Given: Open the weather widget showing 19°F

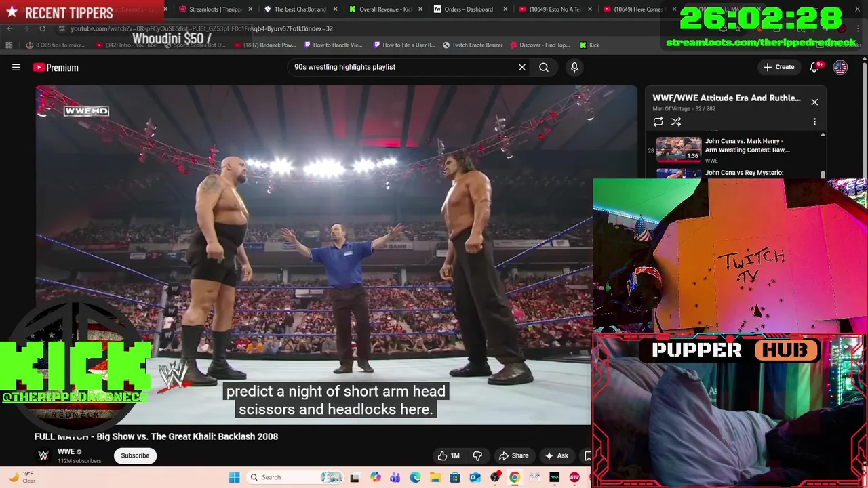Looking at the screenshot, I should pyautogui.click(x=22, y=477).
